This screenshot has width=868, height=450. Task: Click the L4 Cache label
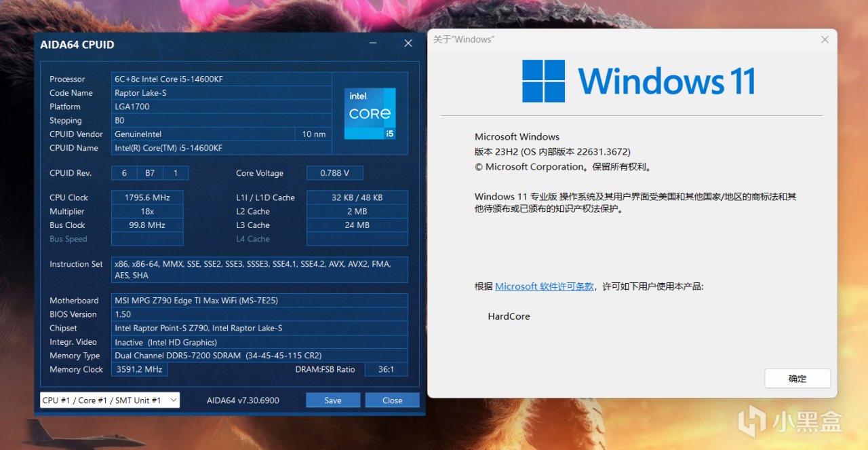[x=253, y=239]
